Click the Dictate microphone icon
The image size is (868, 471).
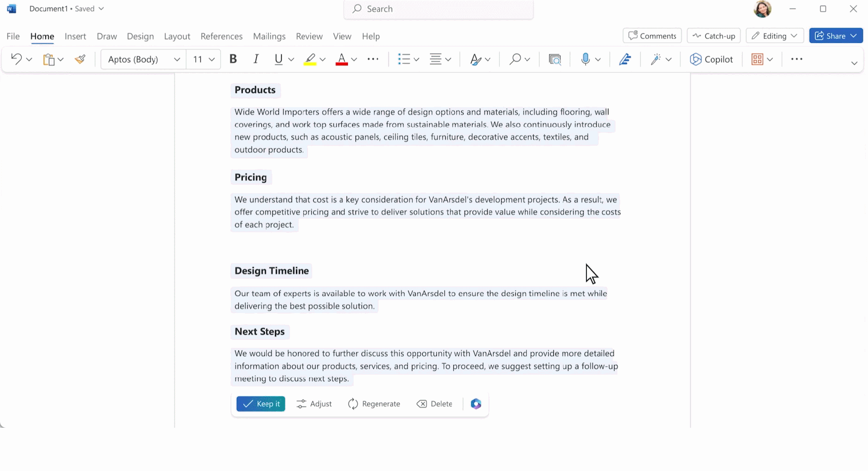585,59
